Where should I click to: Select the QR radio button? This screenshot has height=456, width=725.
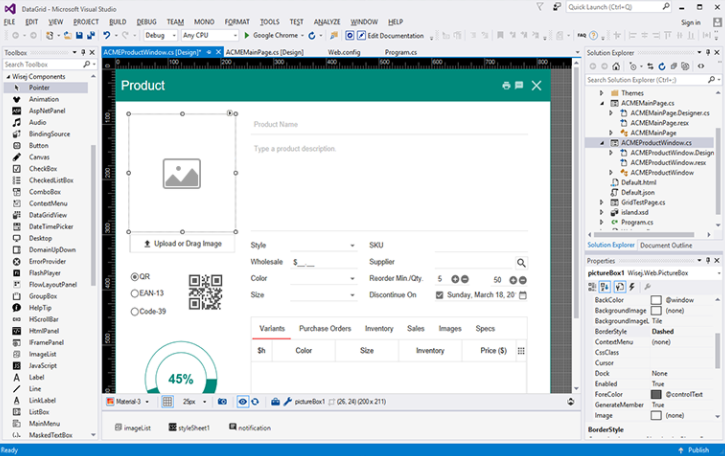click(135, 276)
